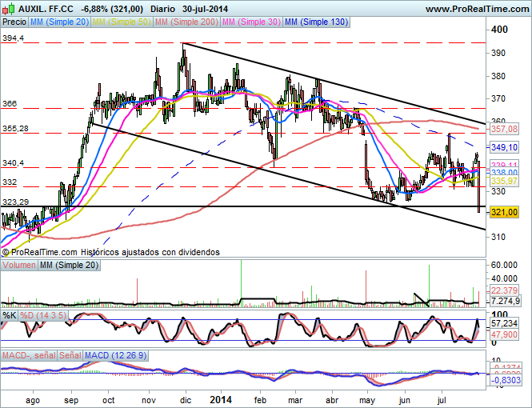Click the 355,28 level label
This screenshot has width=532, height=408.
click(15, 128)
